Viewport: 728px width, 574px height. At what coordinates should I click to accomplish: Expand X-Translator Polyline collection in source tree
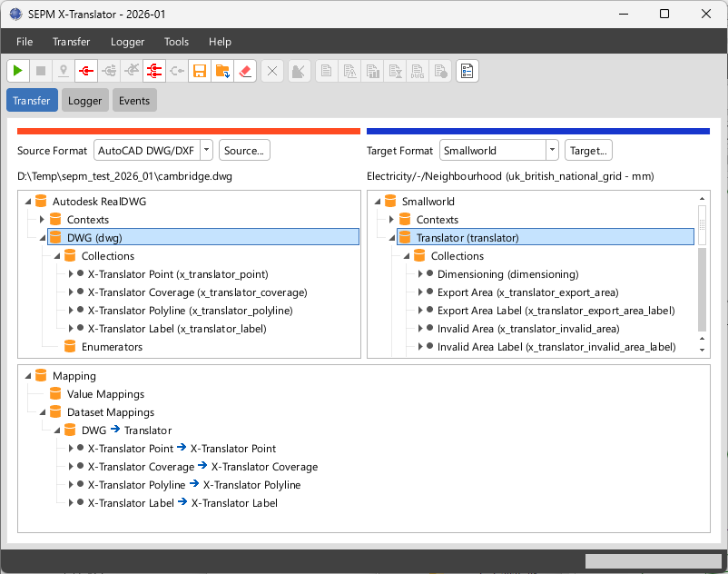click(x=71, y=311)
